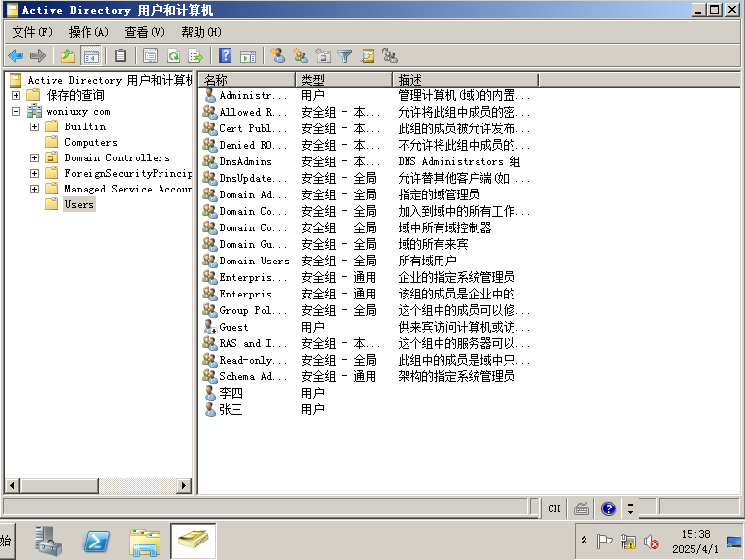Click the blue help icon in language bar

tap(608, 508)
